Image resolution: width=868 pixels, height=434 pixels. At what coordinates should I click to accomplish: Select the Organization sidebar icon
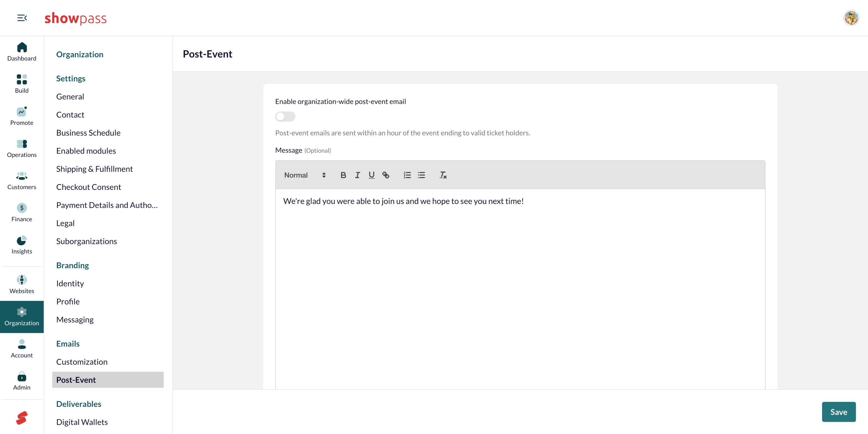(x=22, y=317)
